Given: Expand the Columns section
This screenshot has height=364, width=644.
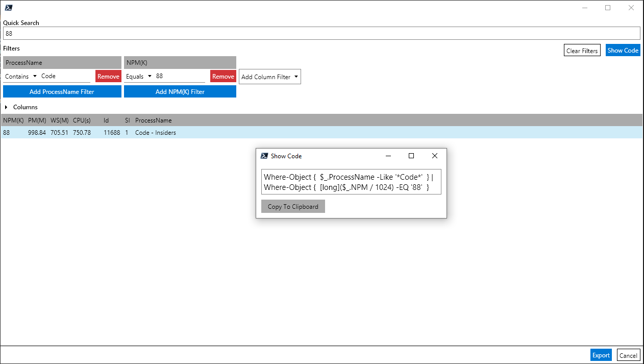Looking at the screenshot, I should pyautogui.click(x=7, y=107).
